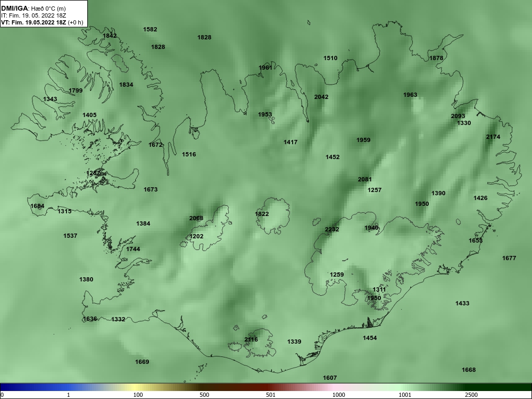Click the map value 2068
The image size is (532, 399).
tap(196, 219)
